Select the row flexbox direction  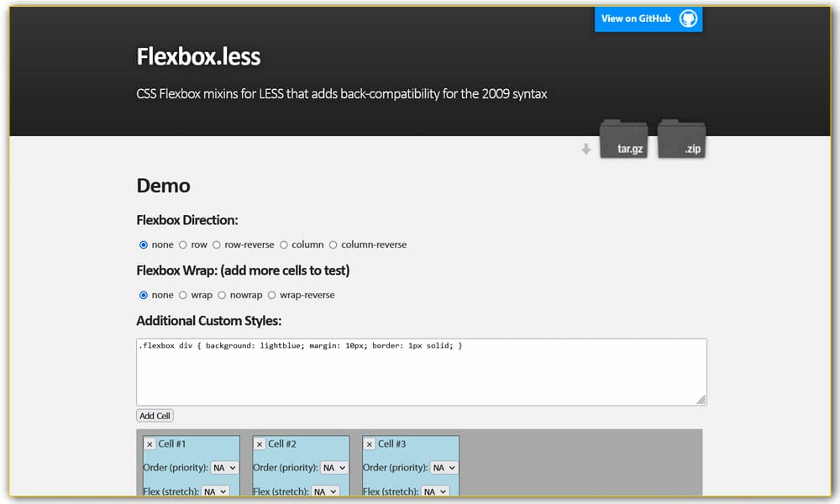pos(182,244)
